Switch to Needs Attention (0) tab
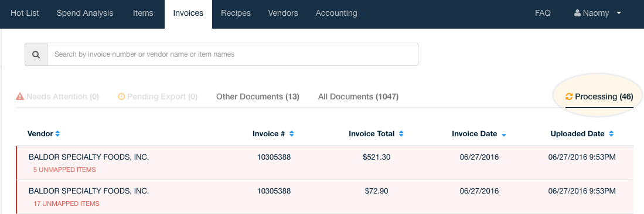Viewport: 644px width, 214px height. coord(57,96)
